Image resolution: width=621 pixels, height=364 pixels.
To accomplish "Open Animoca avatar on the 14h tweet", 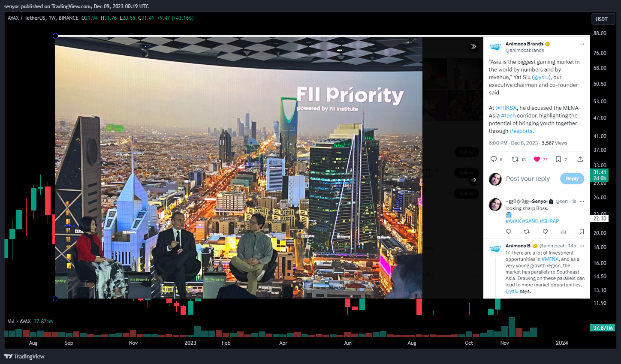I will [495, 249].
